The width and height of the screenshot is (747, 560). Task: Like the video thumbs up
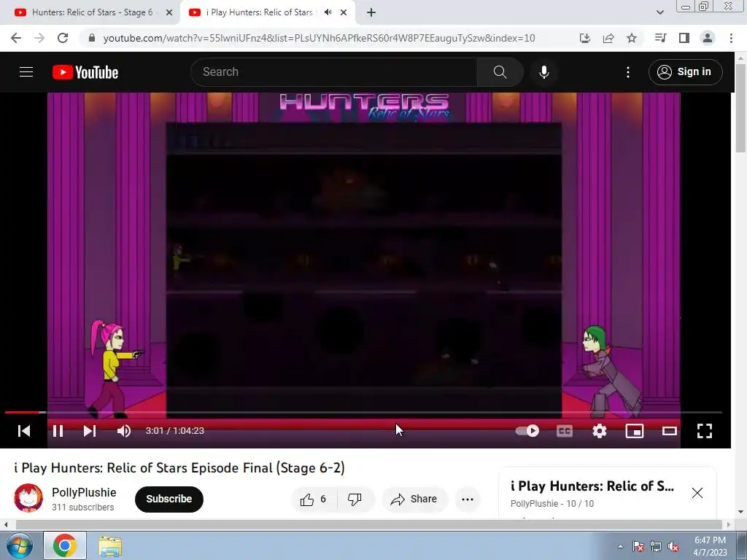314,499
